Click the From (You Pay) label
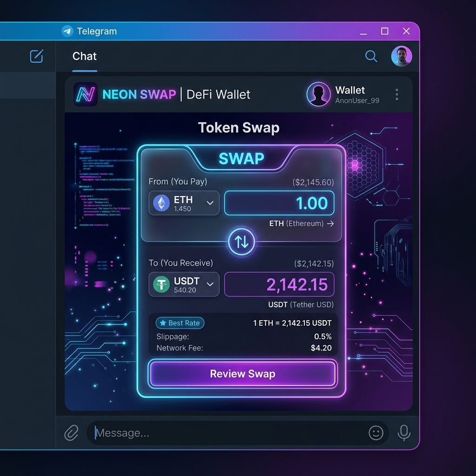The width and height of the screenshot is (476, 476). click(x=178, y=182)
